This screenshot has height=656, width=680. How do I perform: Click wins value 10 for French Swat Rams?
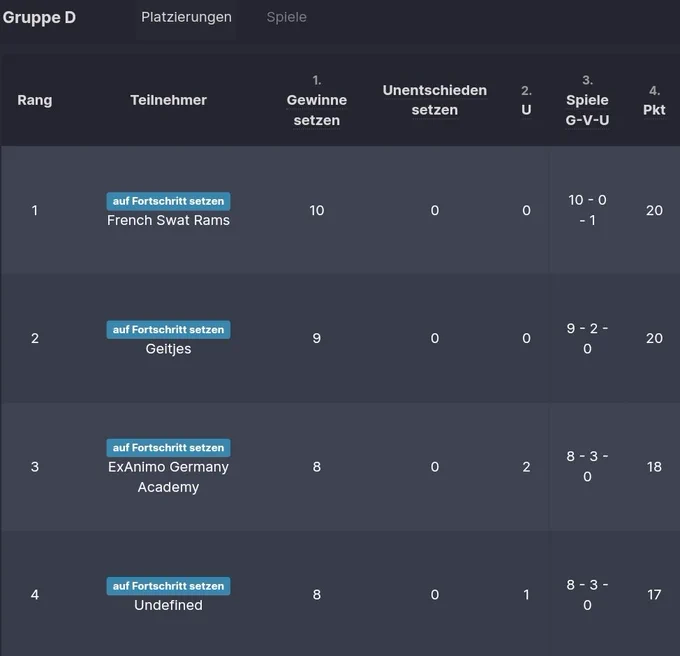[317, 210]
